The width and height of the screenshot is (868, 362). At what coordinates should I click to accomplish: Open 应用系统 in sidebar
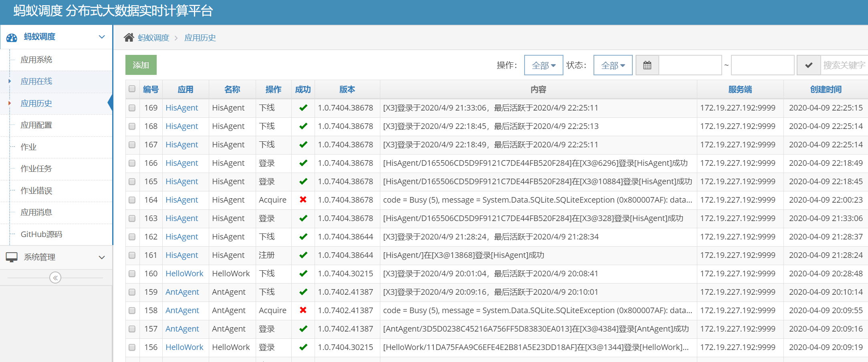(x=36, y=60)
